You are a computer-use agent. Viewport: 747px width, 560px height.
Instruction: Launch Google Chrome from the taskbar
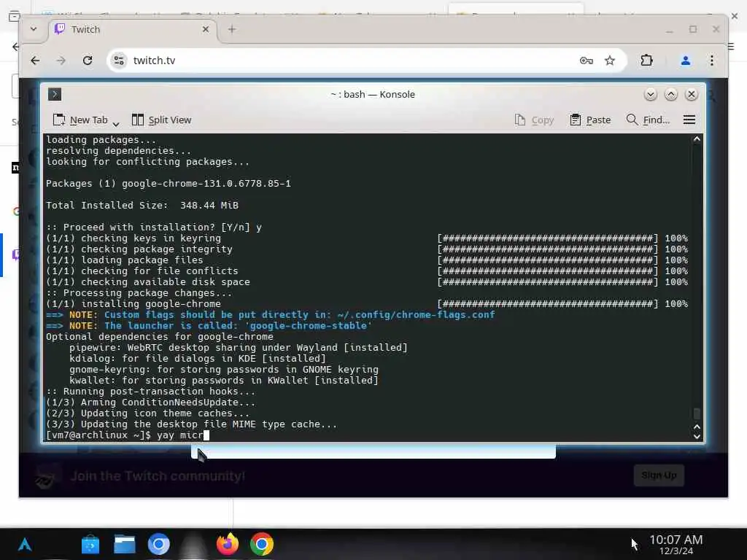coord(262,544)
